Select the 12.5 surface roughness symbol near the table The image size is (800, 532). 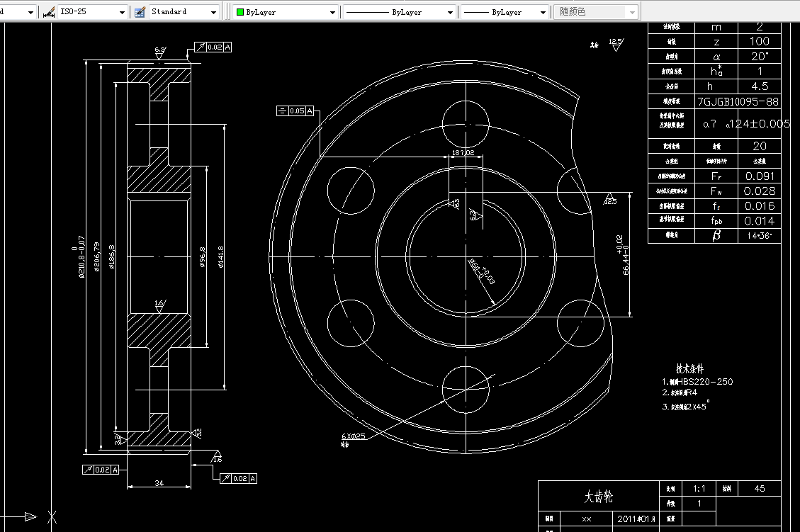(x=616, y=45)
